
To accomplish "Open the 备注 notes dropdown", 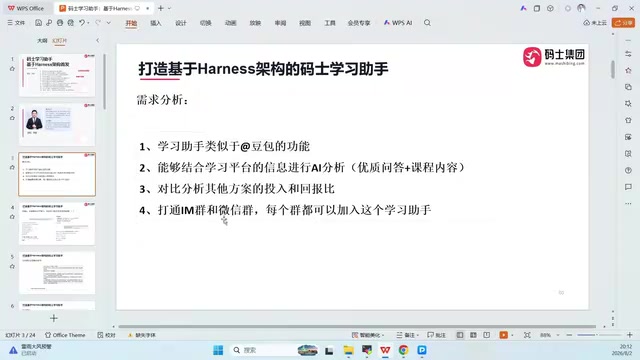I will point(408,335).
